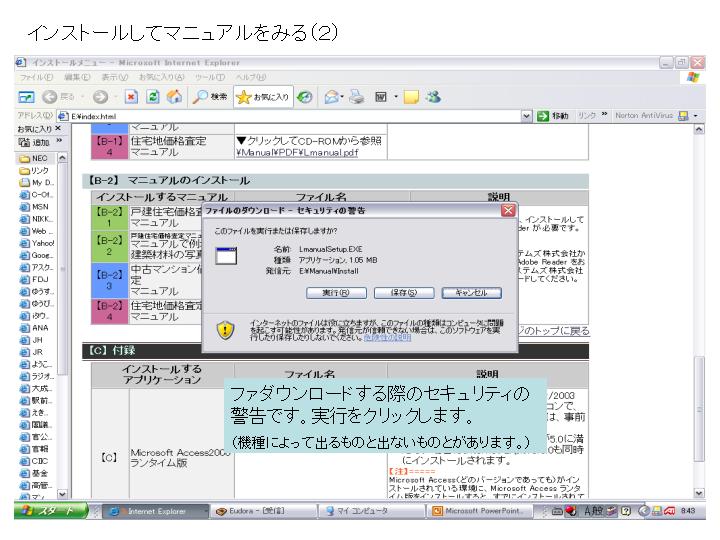Open the Mail envelope icon
Image resolution: width=720 pixels, height=540 pixels.
pyautogui.click(x=331, y=97)
